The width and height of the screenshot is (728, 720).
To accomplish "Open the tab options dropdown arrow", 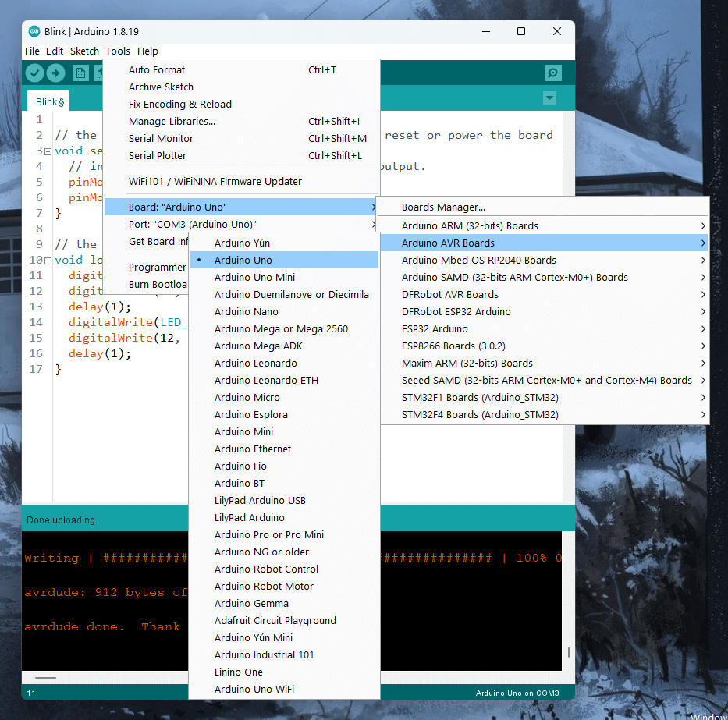I will pos(550,98).
